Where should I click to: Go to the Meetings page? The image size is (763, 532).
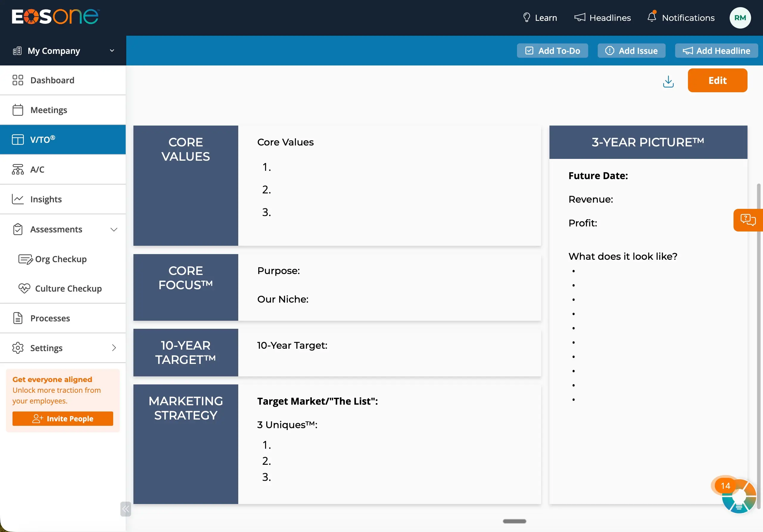(49, 110)
